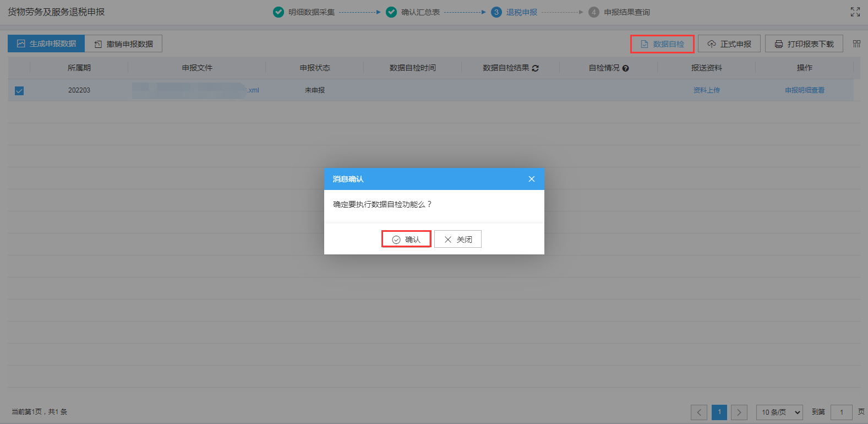
Task: Select page 1 in pagination
Action: pos(719,412)
